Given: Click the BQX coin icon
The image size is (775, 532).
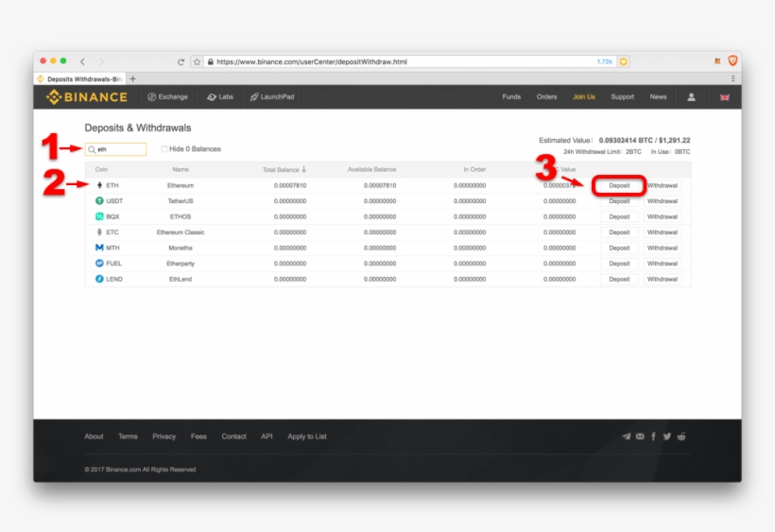Looking at the screenshot, I should (99, 216).
